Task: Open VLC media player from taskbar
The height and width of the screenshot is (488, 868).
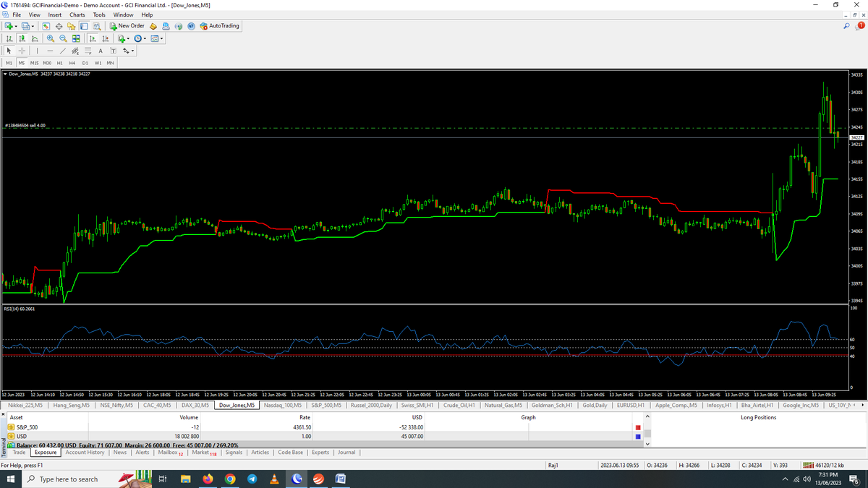Action: (x=274, y=479)
